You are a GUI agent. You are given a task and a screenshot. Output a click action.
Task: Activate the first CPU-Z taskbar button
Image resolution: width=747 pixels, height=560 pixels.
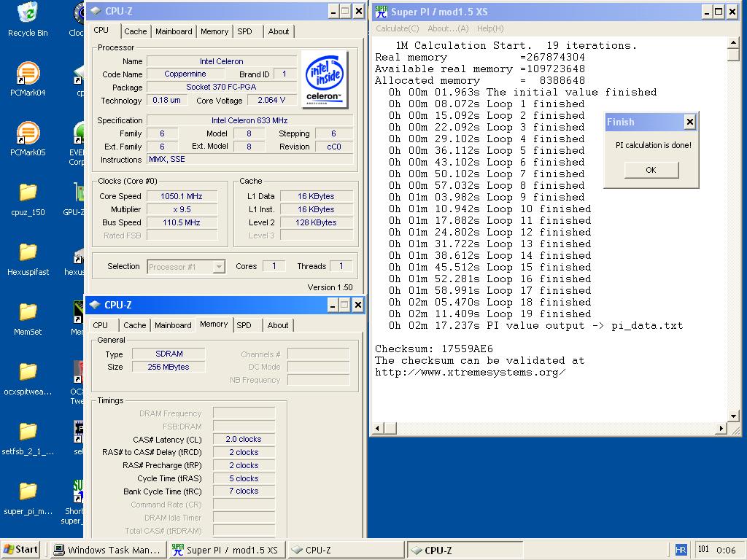[x=346, y=550]
